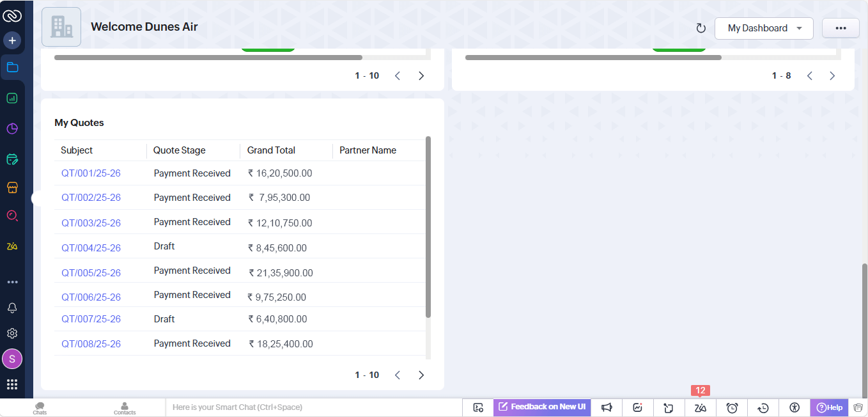This screenshot has height=417, width=868.
Task: Expand the sidebar more modules ellipsis
Action: point(12,282)
